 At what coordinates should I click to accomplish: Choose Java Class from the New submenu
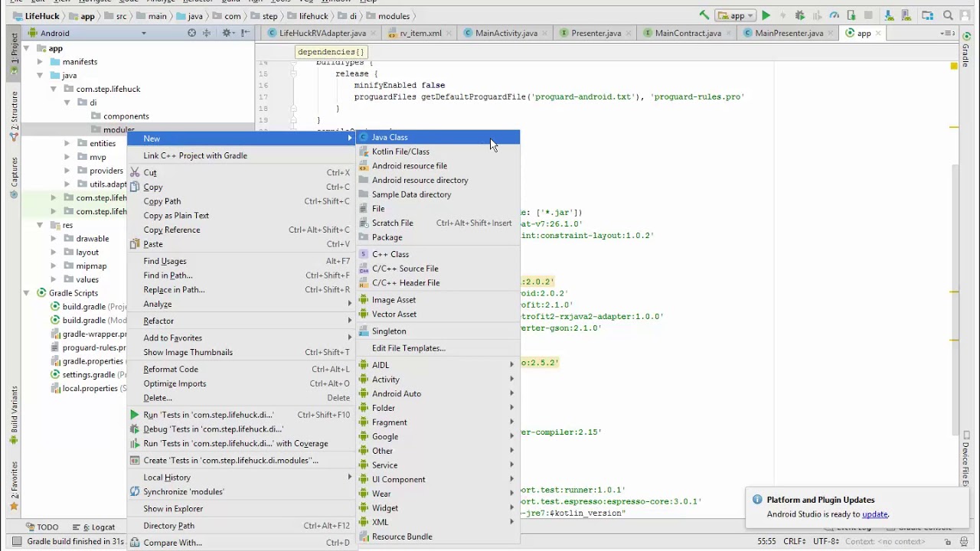pos(438,138)
